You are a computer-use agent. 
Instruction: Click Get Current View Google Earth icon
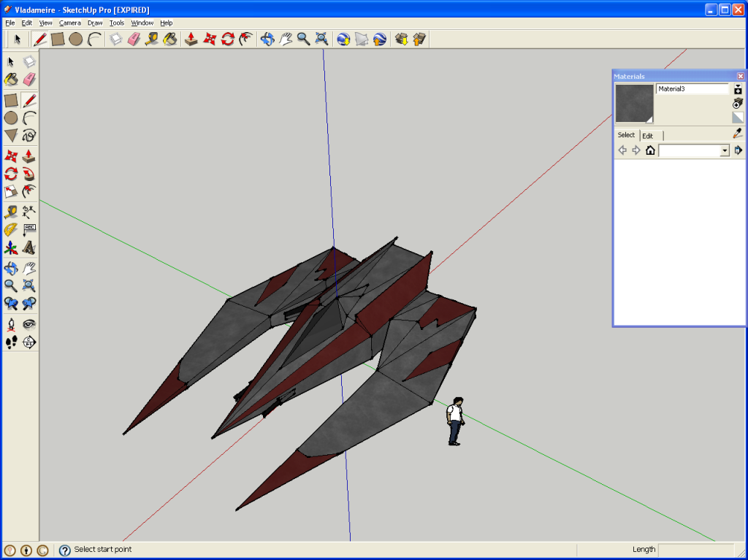343,39
